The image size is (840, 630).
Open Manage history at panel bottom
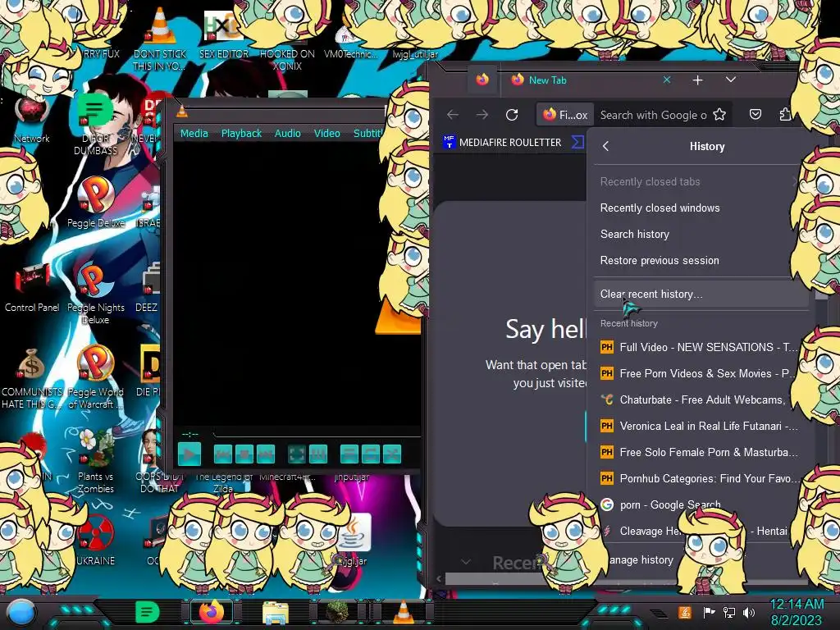pyautogui.click(x=641, y=559)
